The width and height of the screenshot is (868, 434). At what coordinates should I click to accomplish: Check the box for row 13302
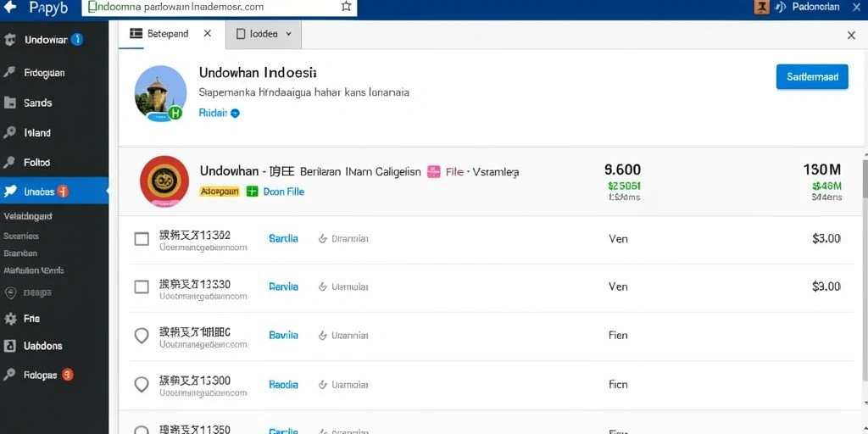[142, 239]
